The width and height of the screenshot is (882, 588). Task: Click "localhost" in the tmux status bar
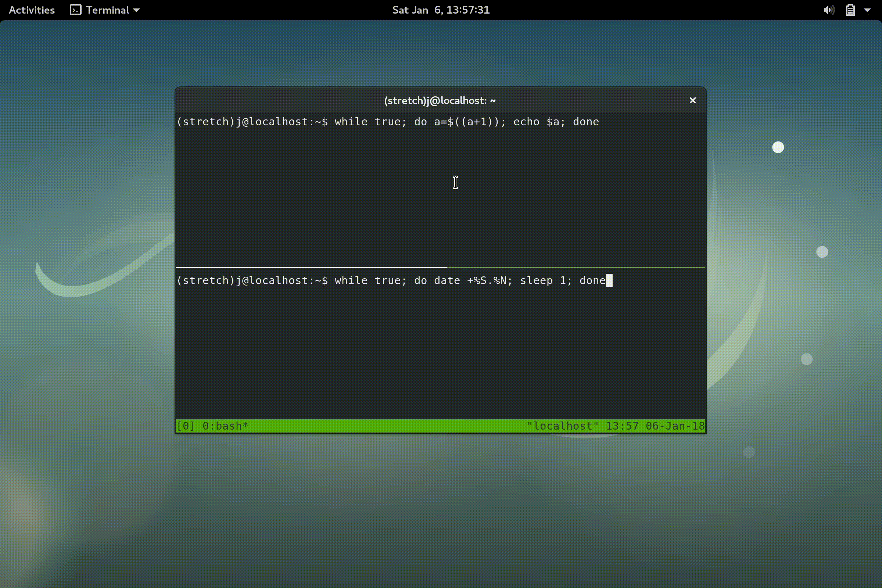(x=563, y=426)
